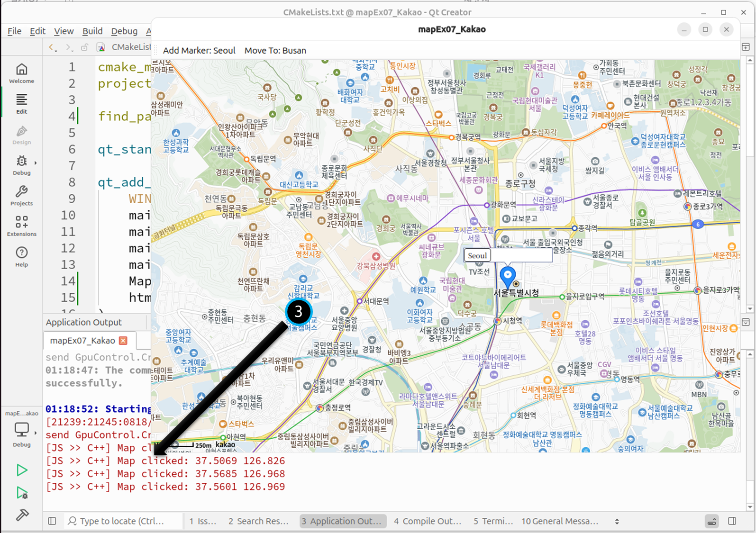
Task: Toggle the left sidebar in status bar
Action: coord(52,521)
